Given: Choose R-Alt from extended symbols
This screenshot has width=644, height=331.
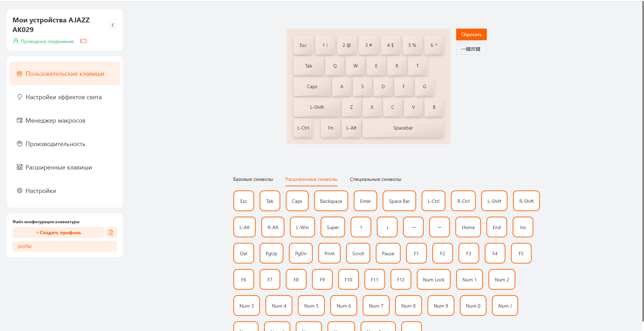Looking at the screenshot, I should tap(273, 227).
